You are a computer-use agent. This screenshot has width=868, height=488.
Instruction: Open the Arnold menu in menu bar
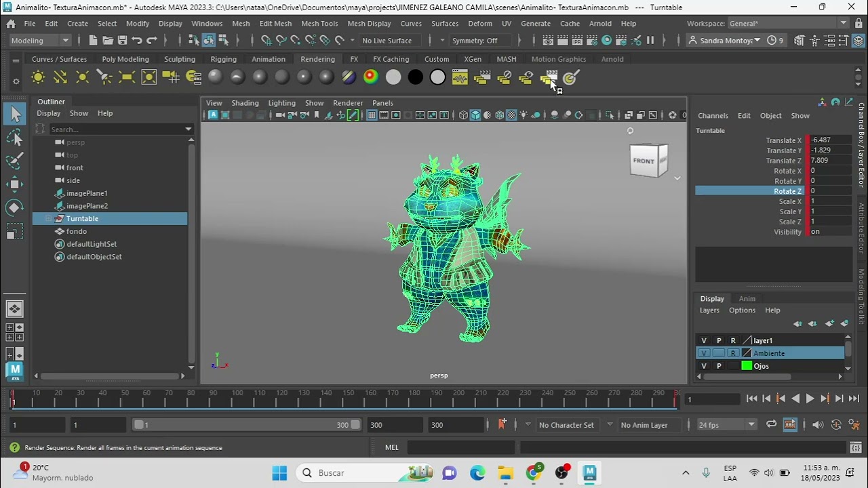[600, 24]
